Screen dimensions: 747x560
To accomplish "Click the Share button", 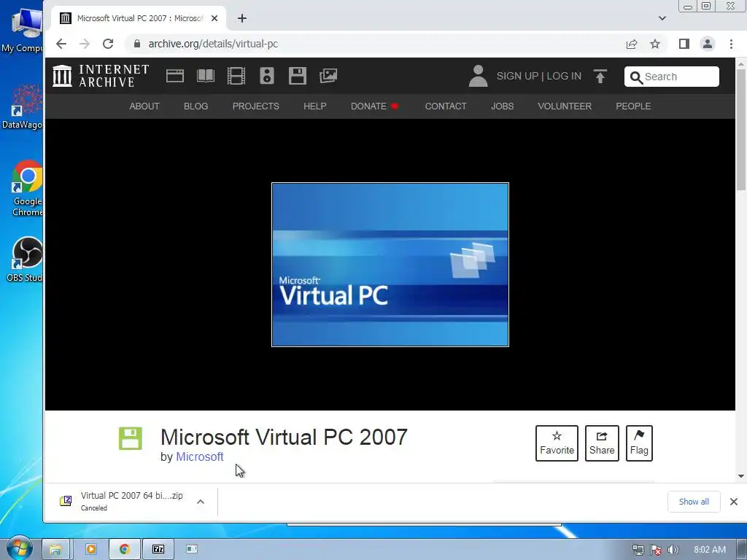I will [x=602, y=443].
